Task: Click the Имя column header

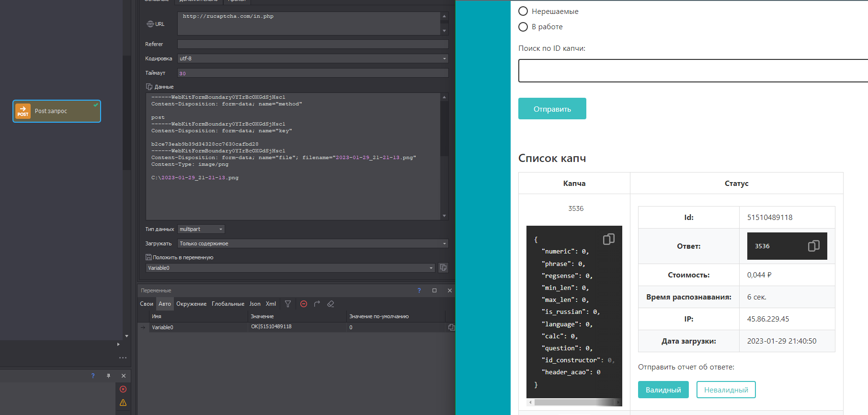Action: click(198, 316)
